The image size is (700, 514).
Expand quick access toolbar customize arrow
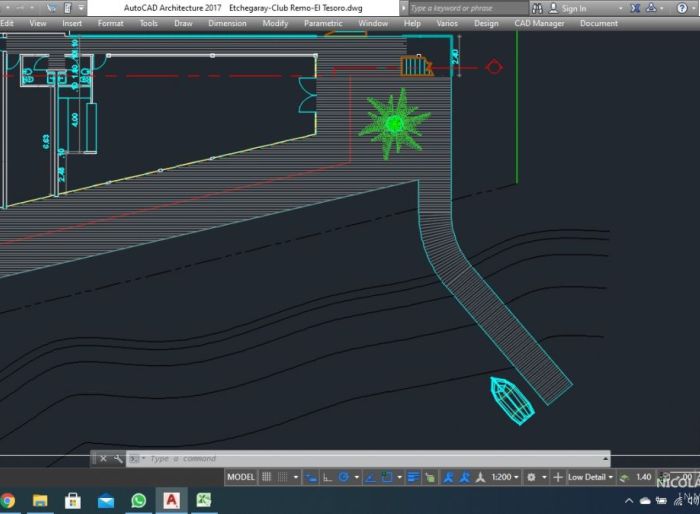pos(81,8)
